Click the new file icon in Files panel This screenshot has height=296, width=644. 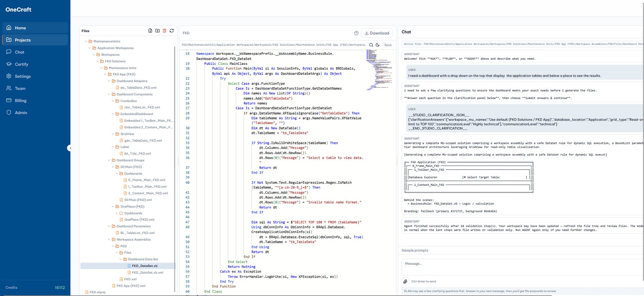pyautogui.click(x=150, y=31)
